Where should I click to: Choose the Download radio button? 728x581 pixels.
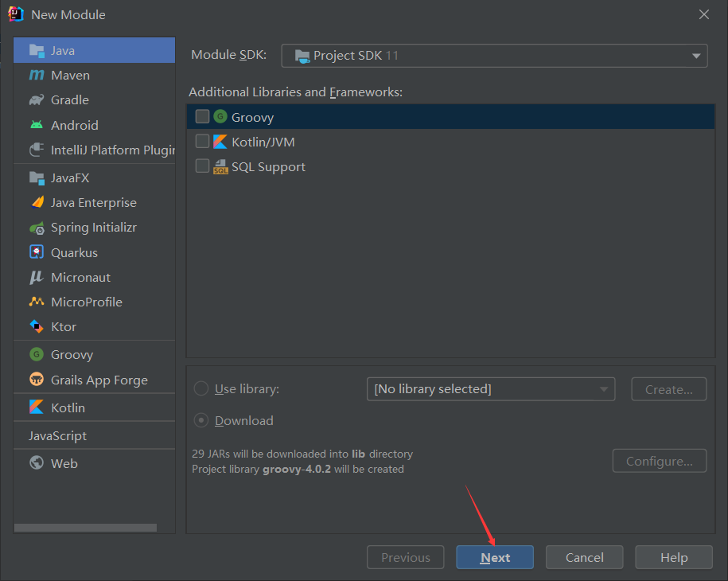[x=201, y=420]
